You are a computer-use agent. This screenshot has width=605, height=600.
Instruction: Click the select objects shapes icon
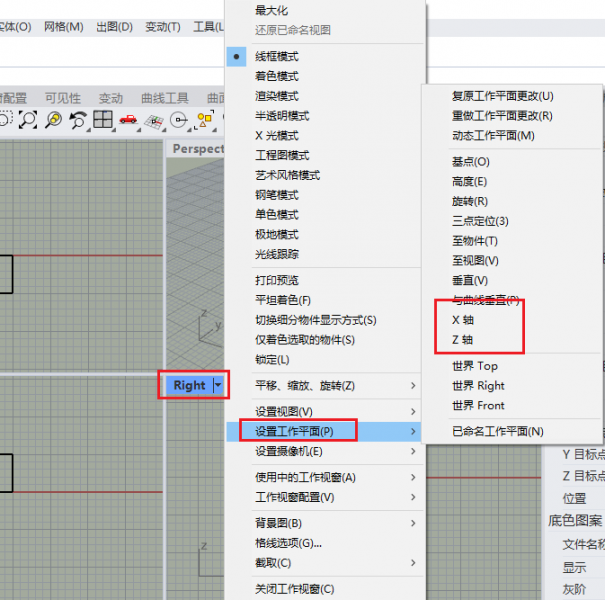pos(205,120)
